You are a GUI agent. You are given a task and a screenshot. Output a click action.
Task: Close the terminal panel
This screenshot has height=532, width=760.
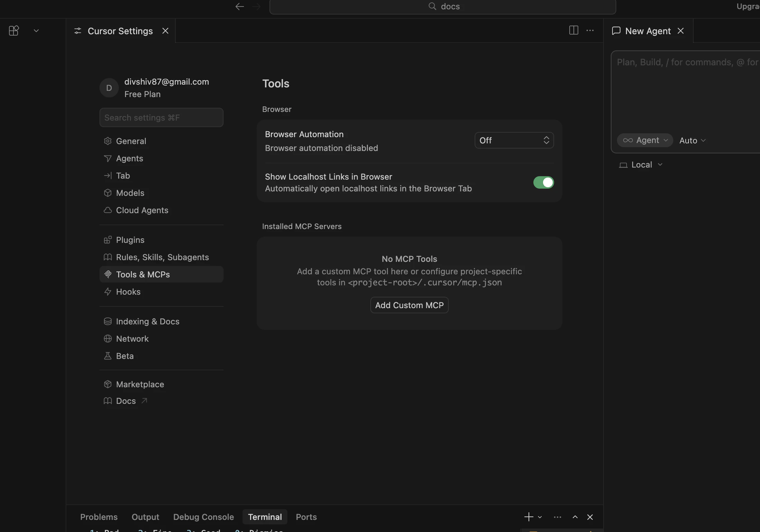(590, 517)
